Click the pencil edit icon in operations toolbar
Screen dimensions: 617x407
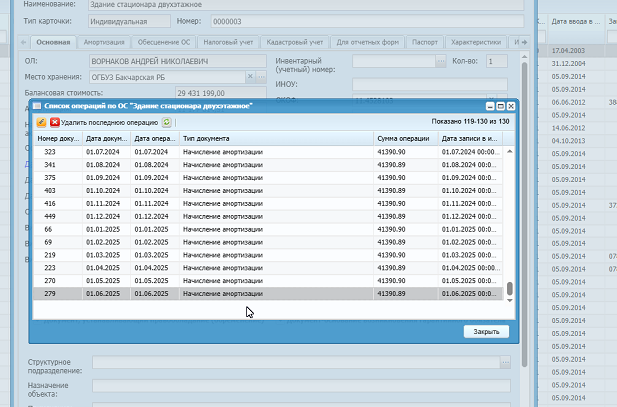point(41,122)
